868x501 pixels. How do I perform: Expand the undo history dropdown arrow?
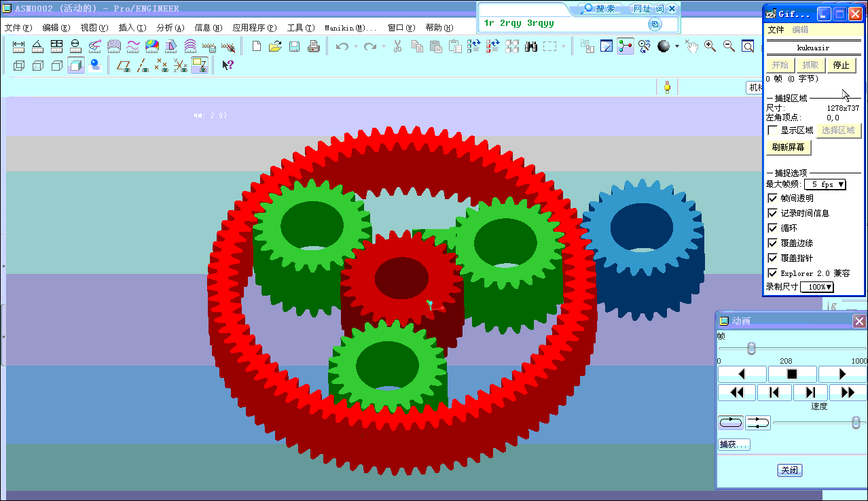(356, 46)
